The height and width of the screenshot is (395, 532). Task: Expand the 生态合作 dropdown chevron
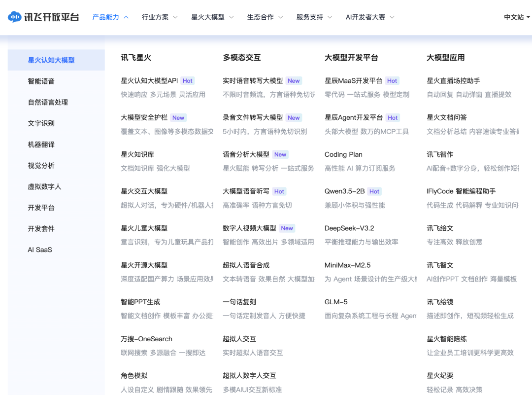pos(281,17)
